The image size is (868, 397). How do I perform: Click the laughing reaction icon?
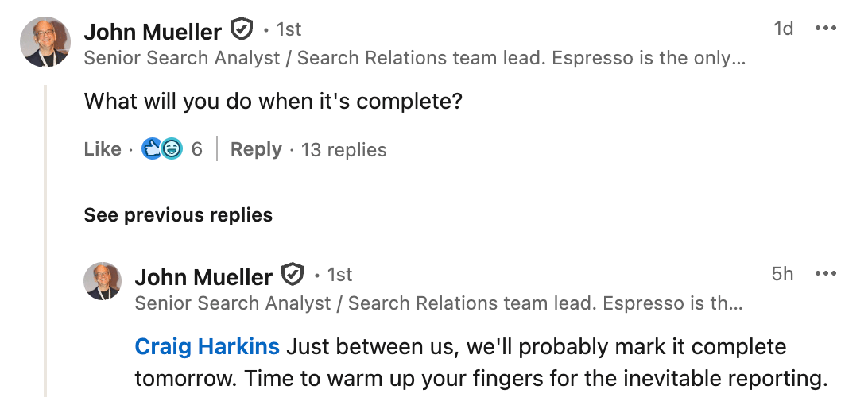172,148
